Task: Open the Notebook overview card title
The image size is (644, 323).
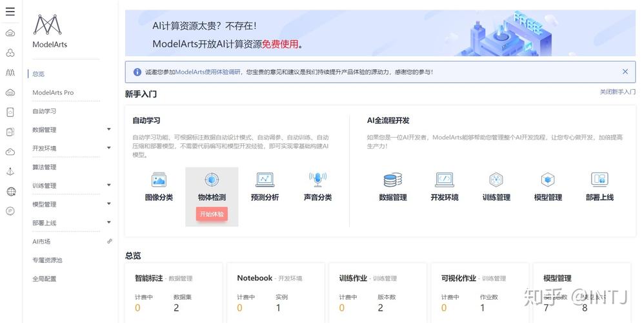Action: click(255, 278)
